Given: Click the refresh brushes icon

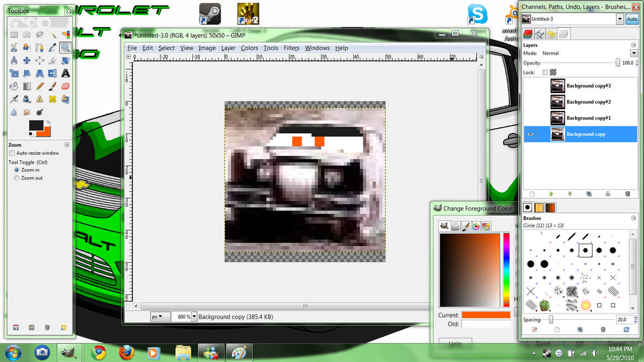Looking at the screenshot, I should click(626, 330).
